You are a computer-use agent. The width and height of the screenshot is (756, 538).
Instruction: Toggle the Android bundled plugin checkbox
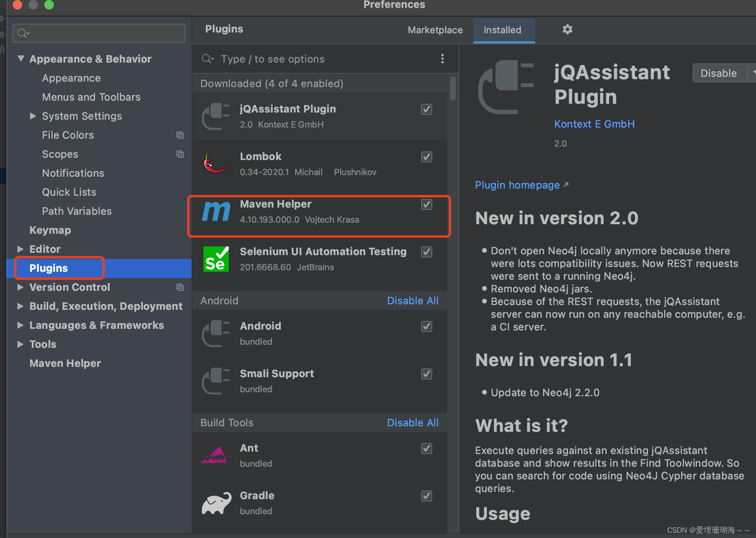(x=426, y=326)
